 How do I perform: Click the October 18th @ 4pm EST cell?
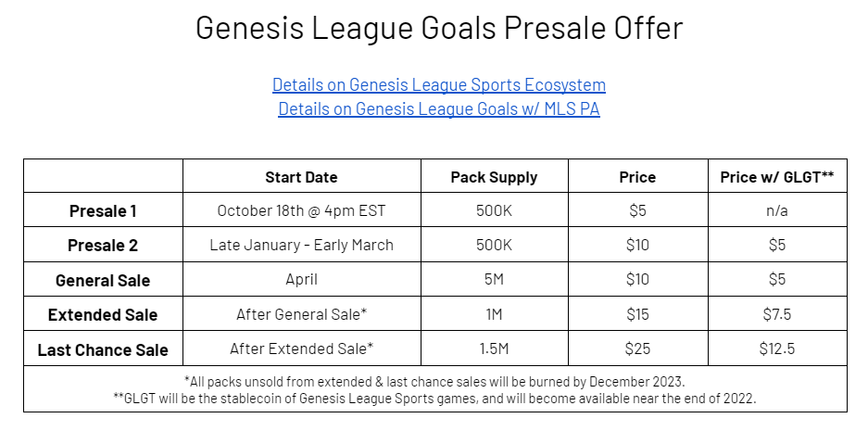tap(301, 210)
